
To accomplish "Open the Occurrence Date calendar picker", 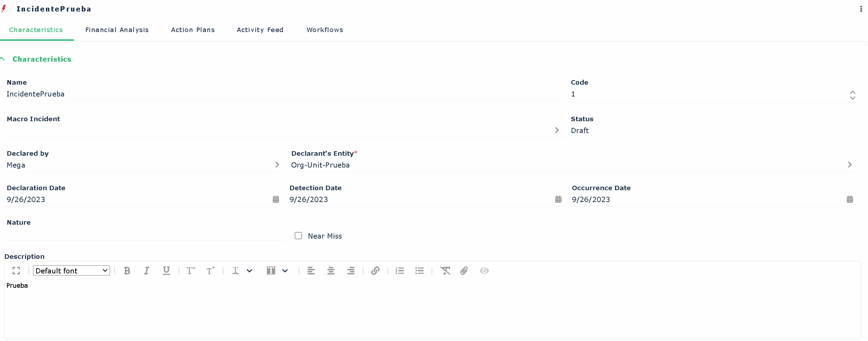I will pos(850,199).
